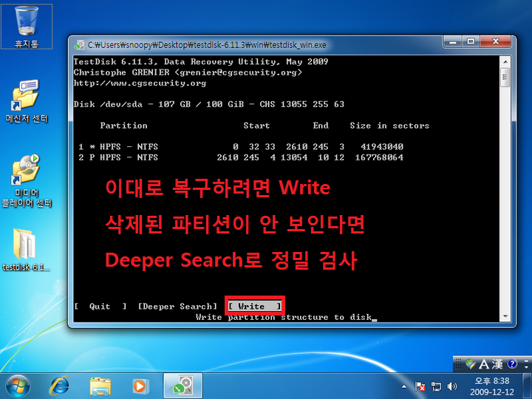This screenshot has width=532, height=399.
Task: Open language bar help icon
Action: pyautogui.click(x=512, y=364)
